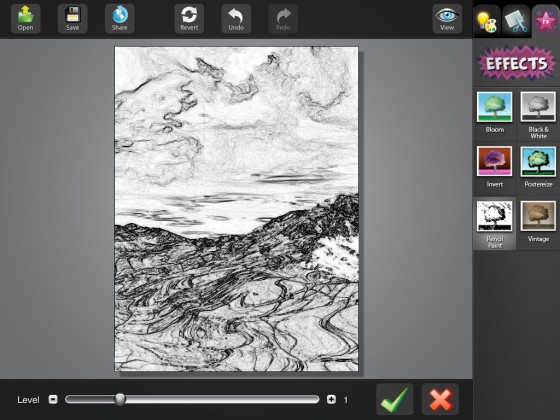Click the Redo arrow icon

coord(283,19)
